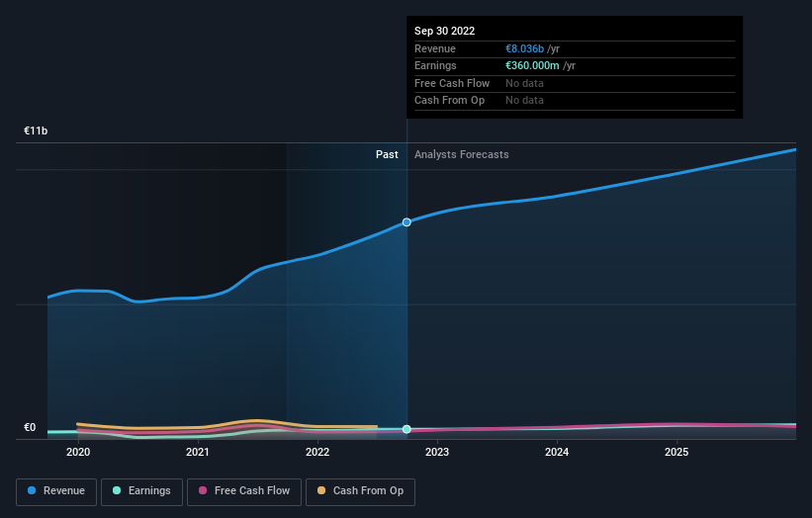The height and width of the screenshot is (518, 812).
Task: Click the 2021 x-axis label
Action: [198, 452]
